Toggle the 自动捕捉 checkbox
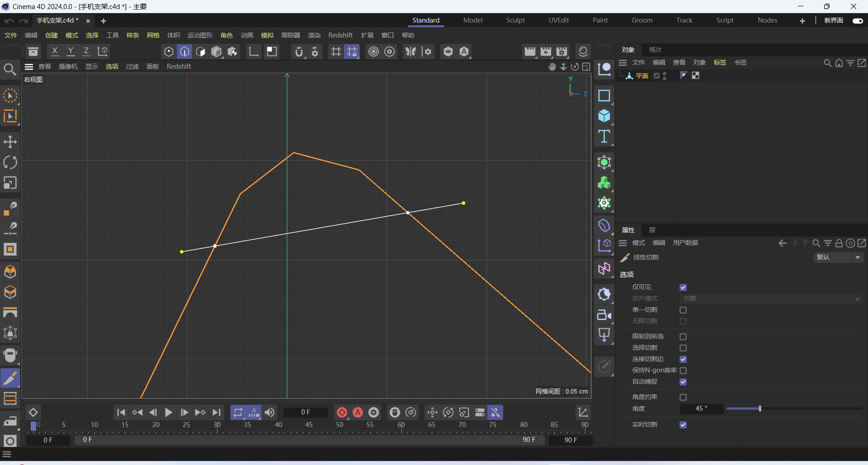This screenshot has height=465, width=868. [x=683, y=382]
